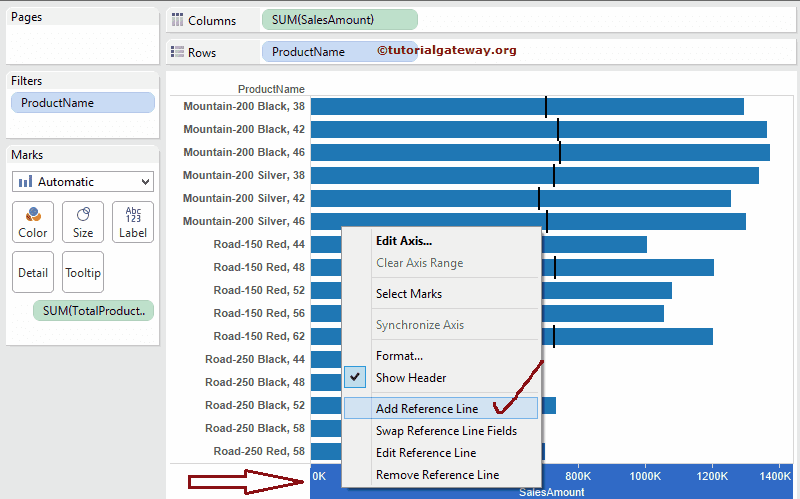Choose Edit Axis... from context menu

pos(404,241)
